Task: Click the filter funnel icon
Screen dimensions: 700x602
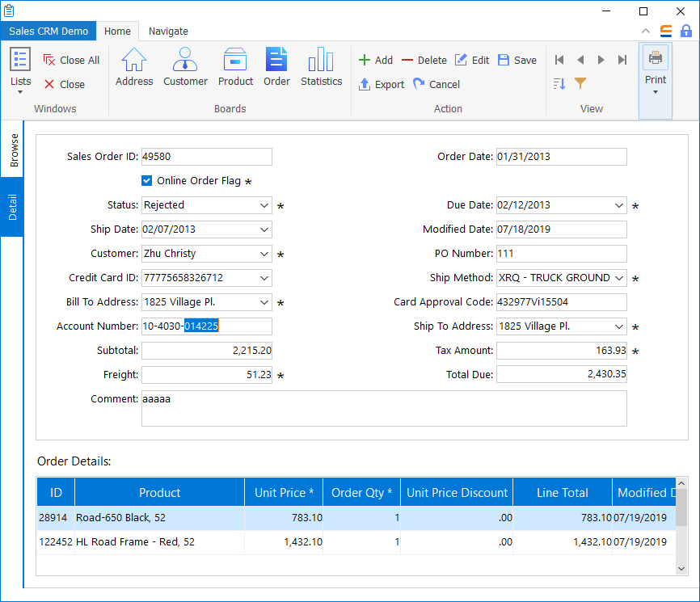Action: (x=580, y=83)
